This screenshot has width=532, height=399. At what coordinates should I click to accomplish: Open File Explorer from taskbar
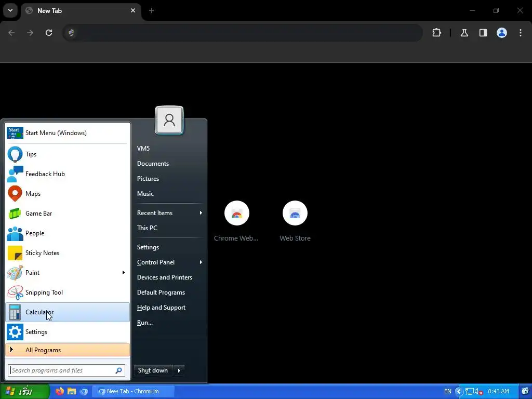tap(72, 391)
